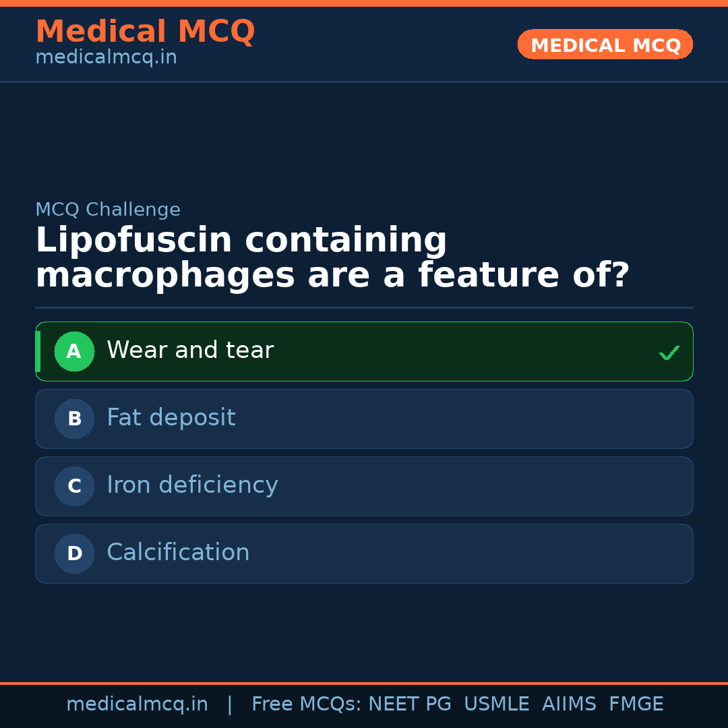Screen dimensions: 728x728
Task: Select the 'Iron deficiency' answer text
Action: (x=192, y=485)
